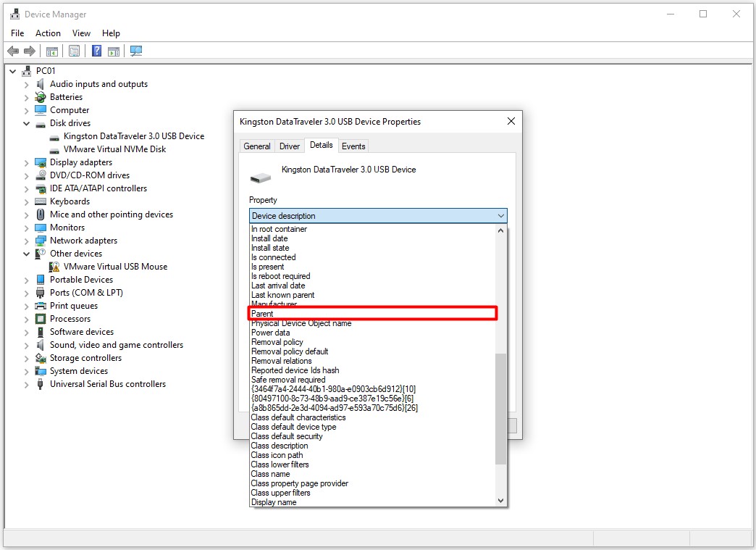Switch to the Driver tab
756x550 pixels.
click(x=290, y=146)
